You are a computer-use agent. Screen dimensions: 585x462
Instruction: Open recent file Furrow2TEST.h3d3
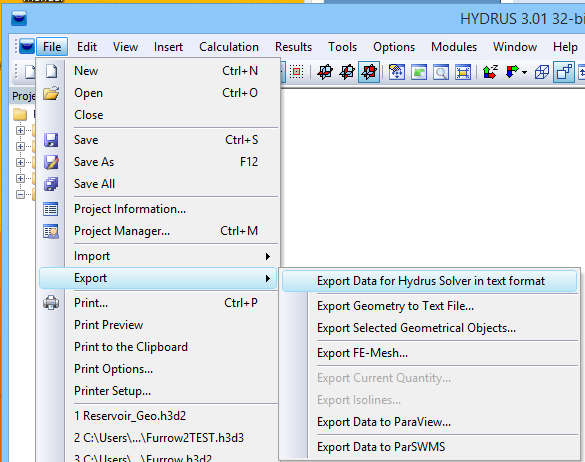(159, 438)
